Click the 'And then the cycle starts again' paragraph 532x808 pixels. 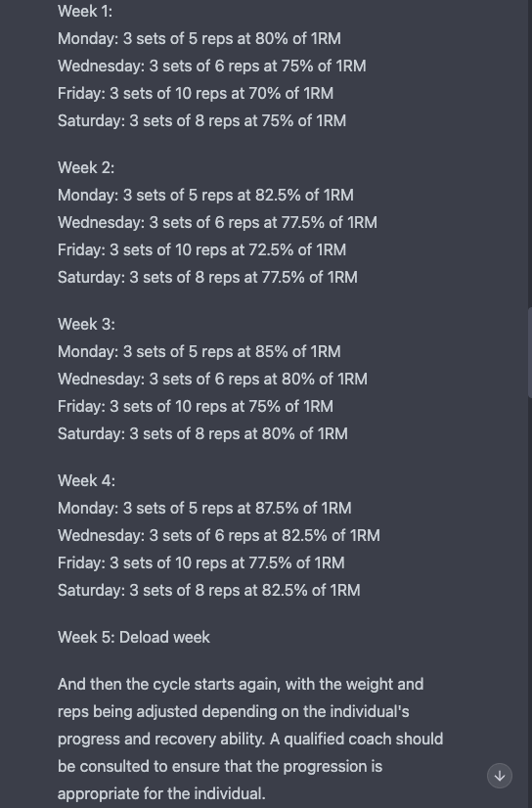pyautogui.click(x=250, y=739)
